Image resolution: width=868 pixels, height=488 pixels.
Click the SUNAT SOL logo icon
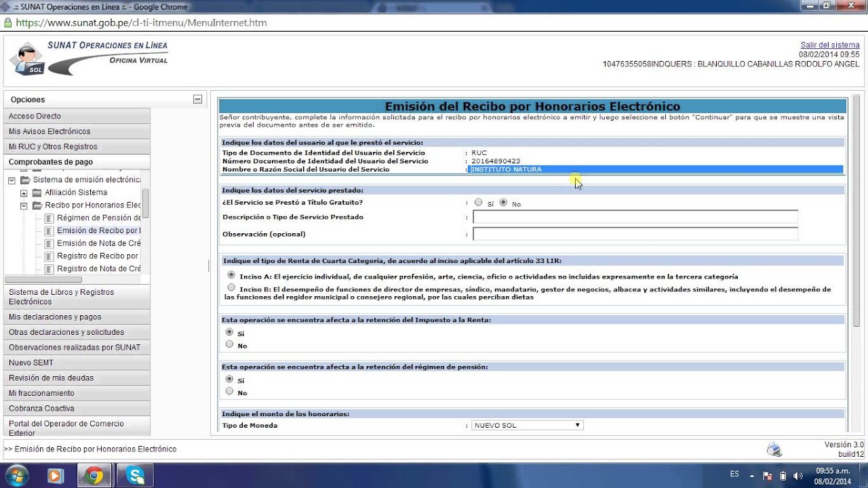pyautogui.click(x=27, y=59)
